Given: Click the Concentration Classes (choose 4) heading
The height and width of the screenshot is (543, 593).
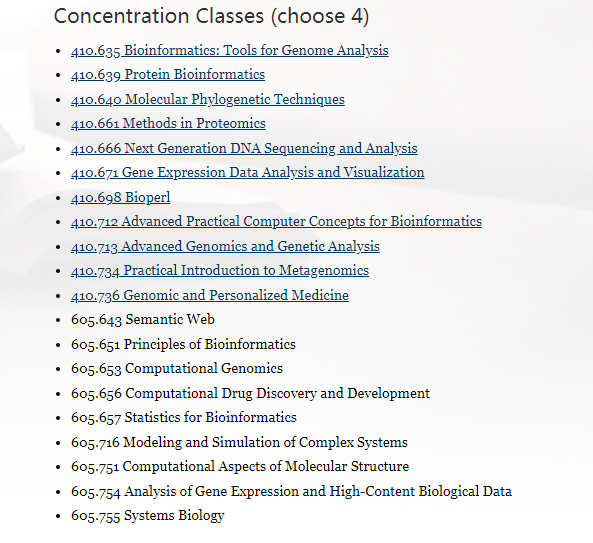Looking at the screenshot, I should (211, 16).
